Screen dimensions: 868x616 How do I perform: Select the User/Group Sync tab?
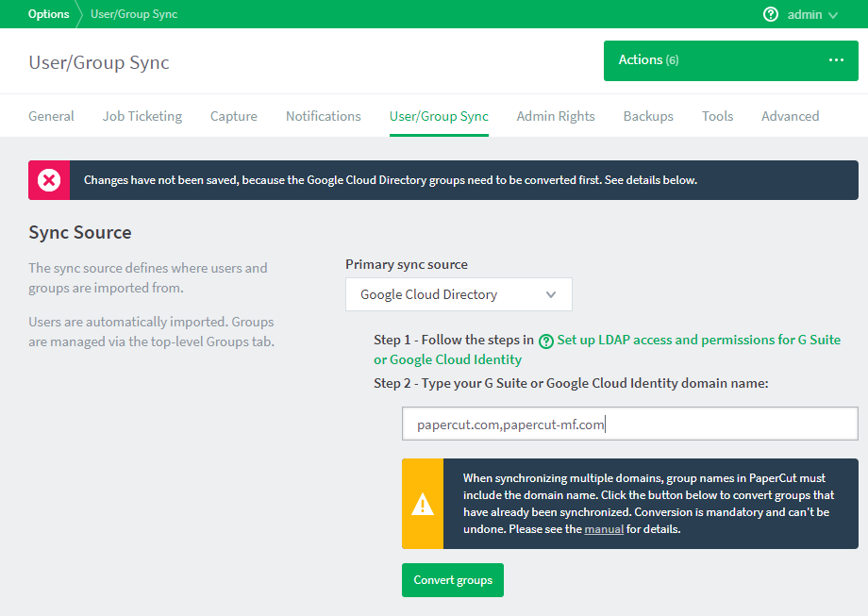(x=439, y=116)
